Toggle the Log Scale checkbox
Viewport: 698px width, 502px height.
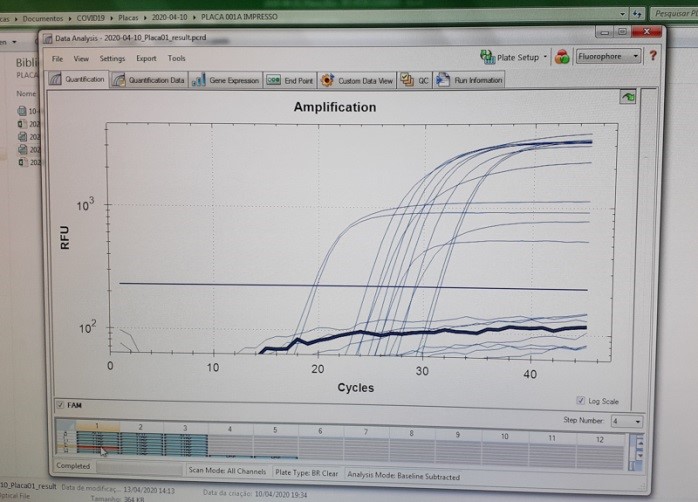click(581, 400)
